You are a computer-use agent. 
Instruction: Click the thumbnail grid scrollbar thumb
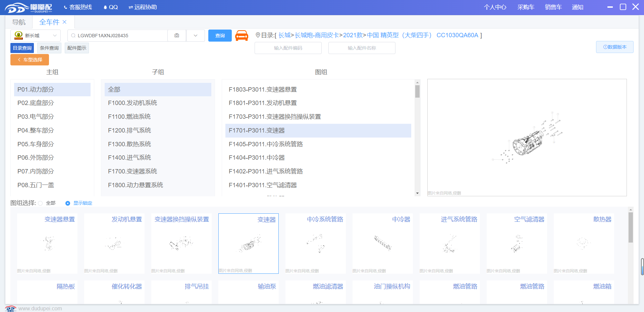[x=631, y=227]
